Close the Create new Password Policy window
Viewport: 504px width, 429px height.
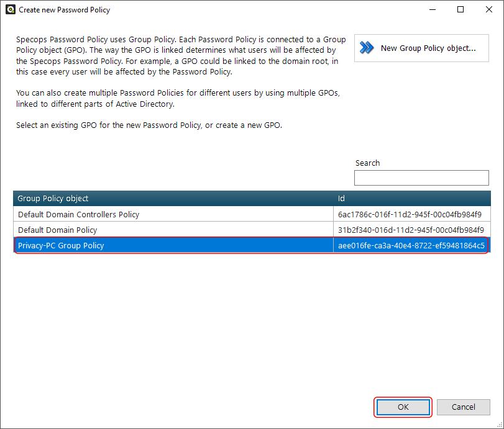489,10
